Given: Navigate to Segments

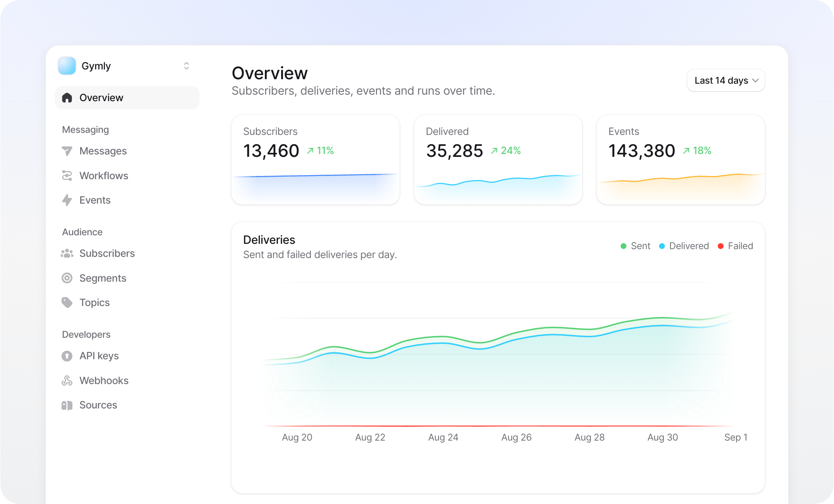Looking at the screenshot, I should coord(103,278).
